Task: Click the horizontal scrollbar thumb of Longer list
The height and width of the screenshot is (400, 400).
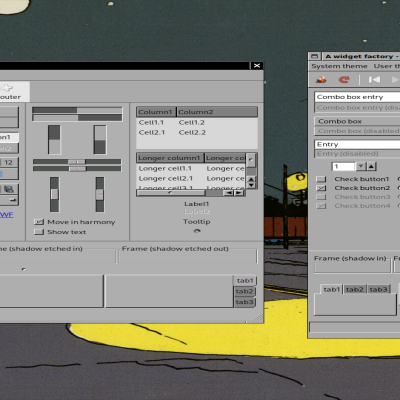Action: [x=171, y=193]
